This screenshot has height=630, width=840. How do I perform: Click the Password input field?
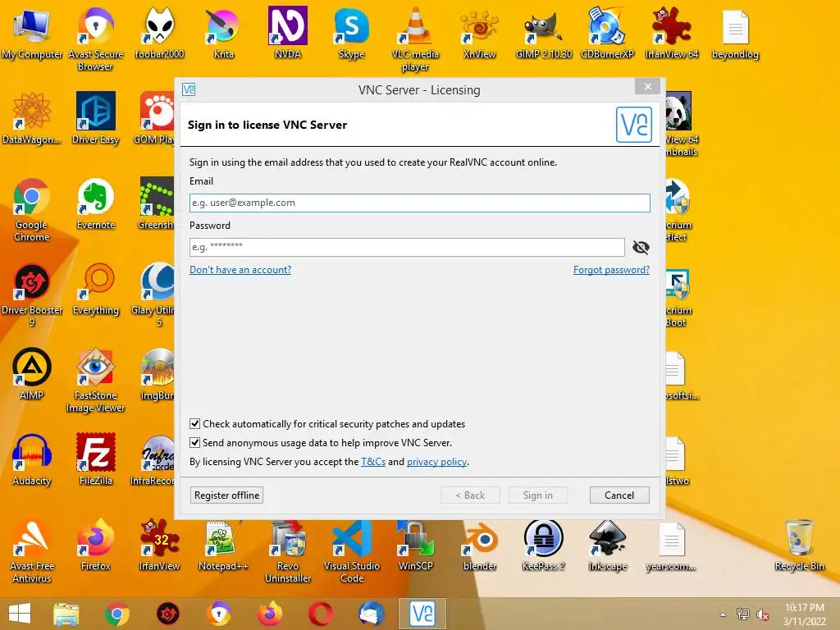click(407, 247)
